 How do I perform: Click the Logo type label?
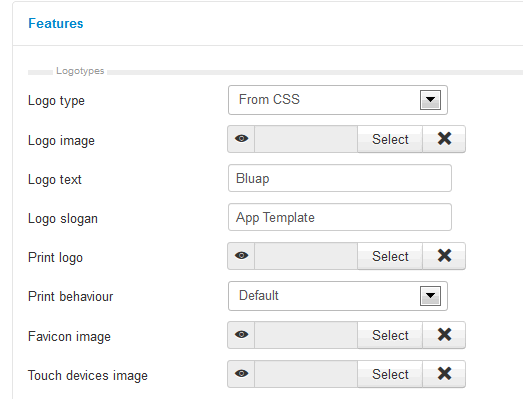[x=56, y=101]
